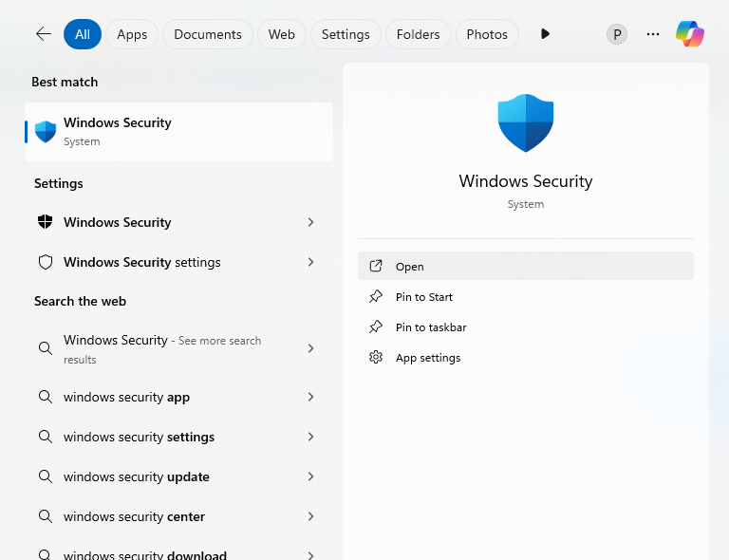The height and width of the screenshot is (560, 729).
Task: Choose the Photos filter tab
Action: (x=487, y=34)
